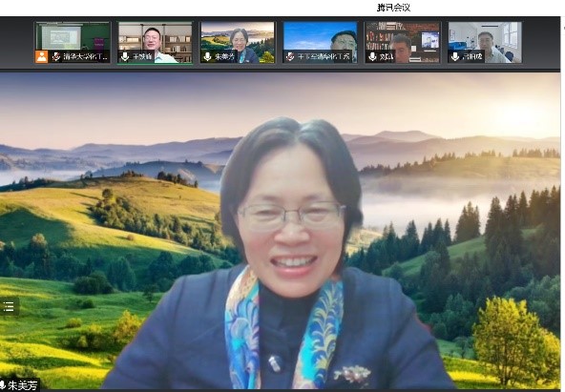565x392 pixels.
Task: Click muted mic icon on classroom thumbnail
Action: 56,56
